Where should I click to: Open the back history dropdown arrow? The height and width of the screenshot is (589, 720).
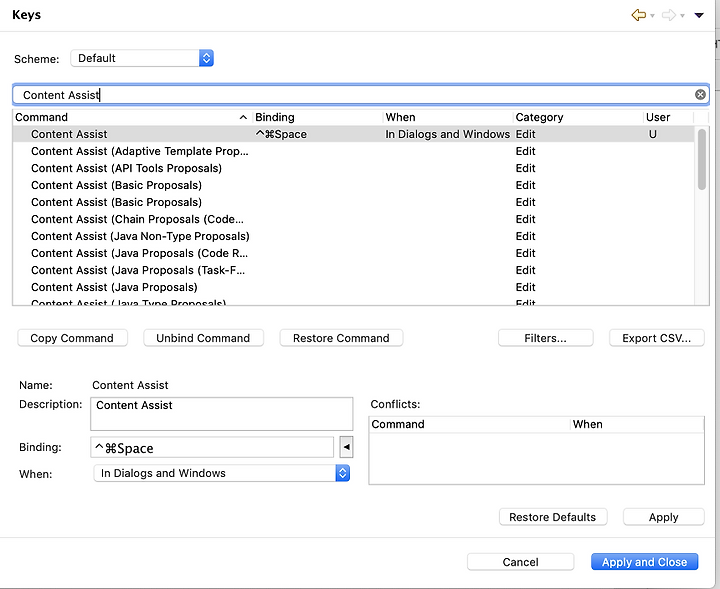[x=652, y=16]
